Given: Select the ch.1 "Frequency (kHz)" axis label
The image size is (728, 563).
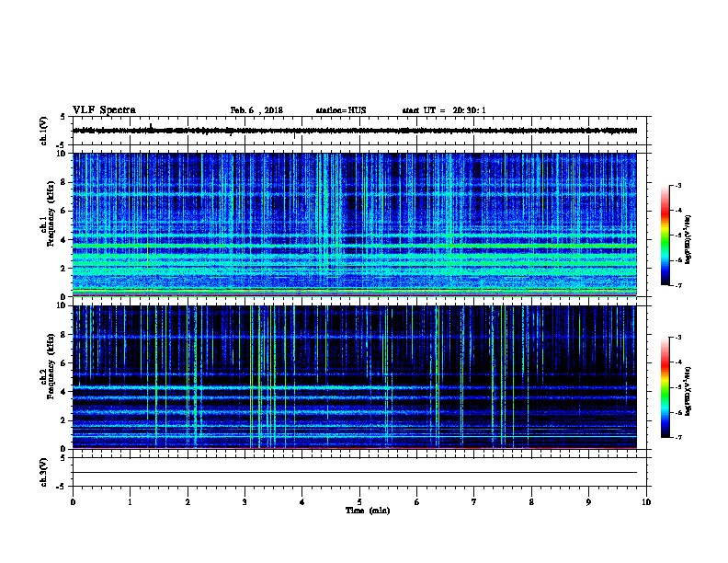Looking at the screenshot, I should 51,213.
